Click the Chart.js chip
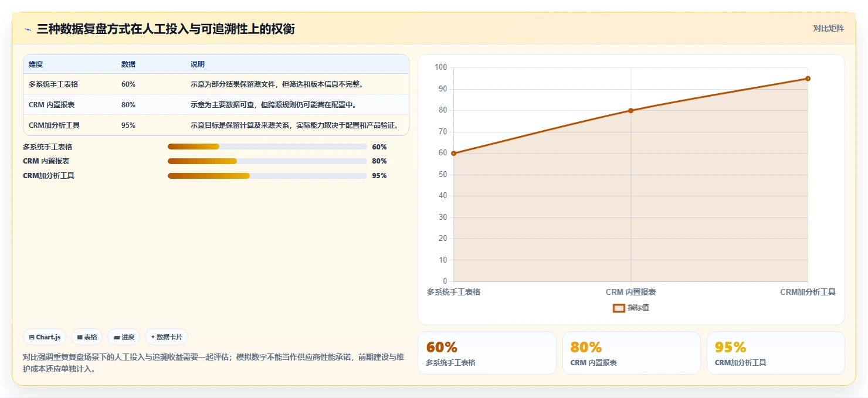 pos(45,337)
